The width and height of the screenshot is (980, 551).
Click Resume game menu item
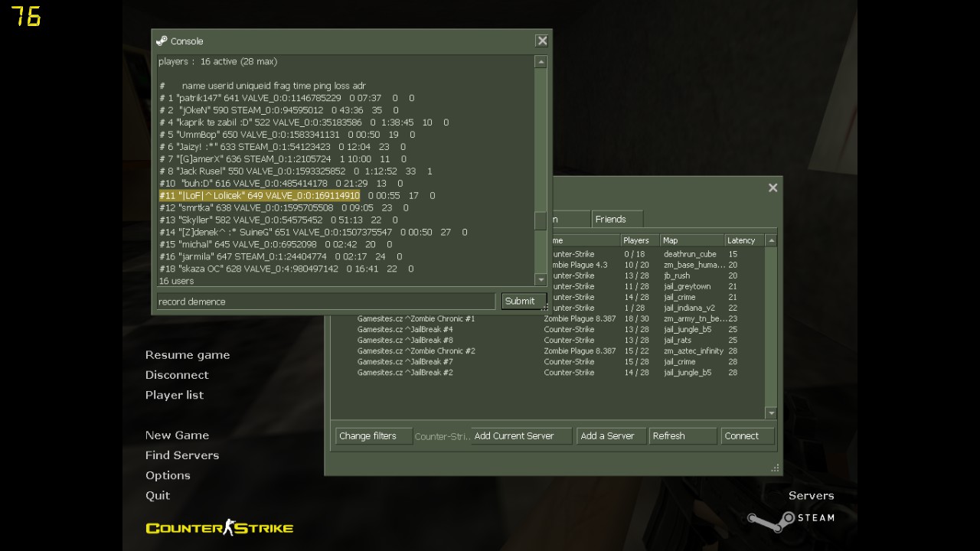188,355
